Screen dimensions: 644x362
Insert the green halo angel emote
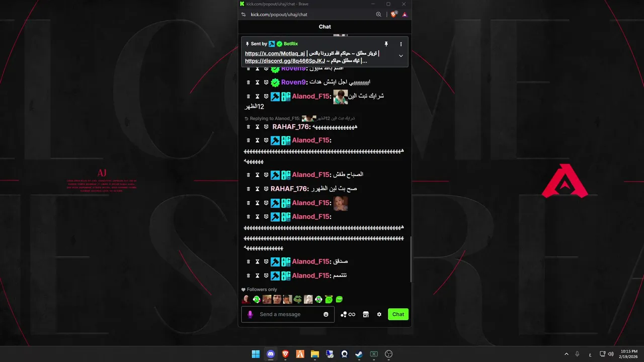(329, 300)
